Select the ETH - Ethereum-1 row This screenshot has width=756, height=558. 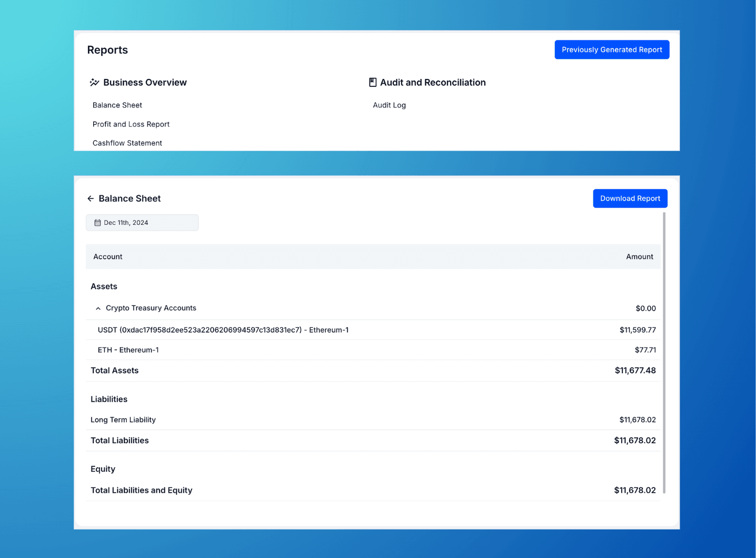click(x=128, y=350)
